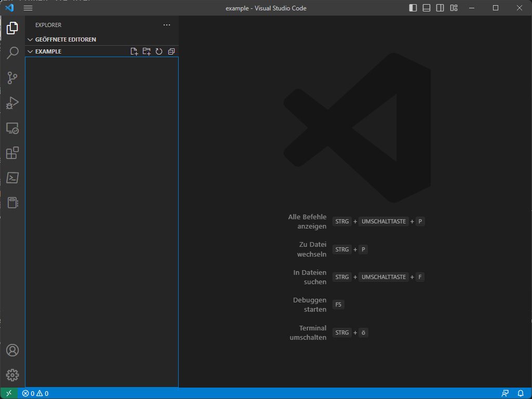Open the Extensions view
The height and width of the screenshot is (399, 532).
click(x=12, y=153)
